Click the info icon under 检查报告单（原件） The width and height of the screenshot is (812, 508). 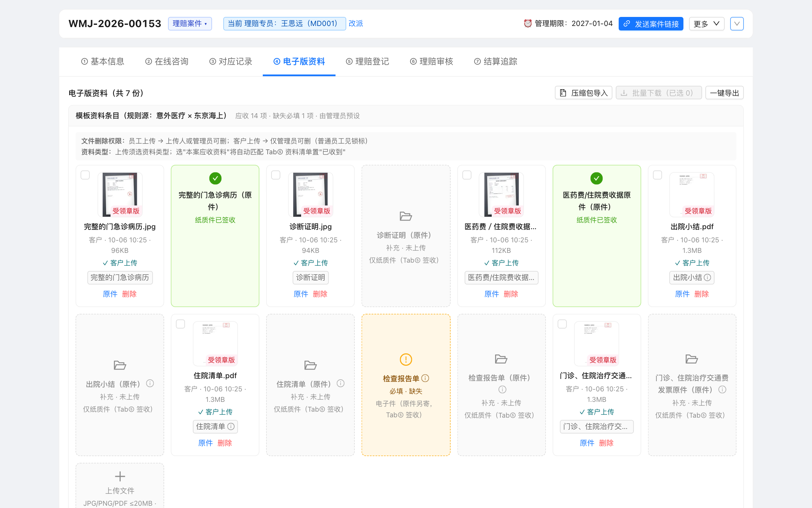(x=502, y=389)
